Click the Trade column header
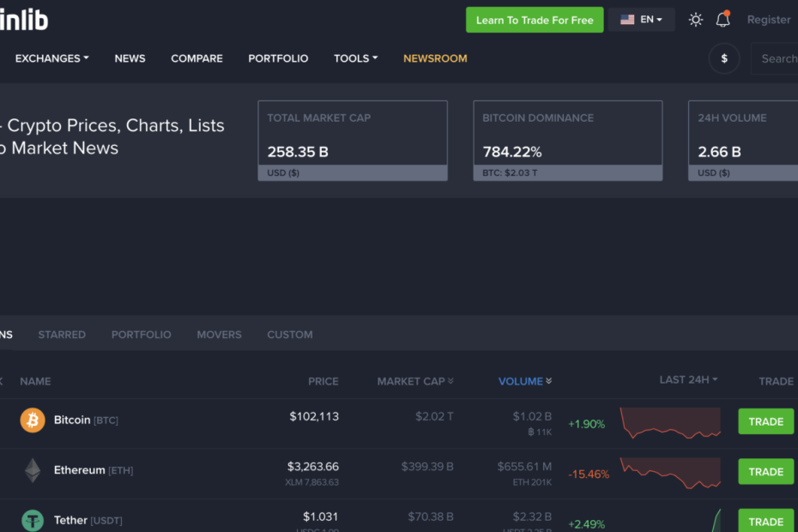This screenshot has height=532, width=798. 776,381
